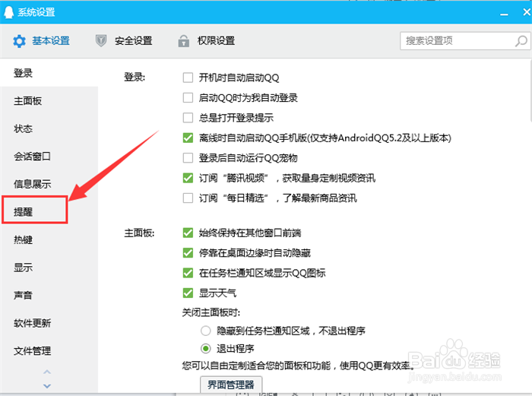
Task: Select 登录 in the sidebar
Action: (x=23, y=73)
